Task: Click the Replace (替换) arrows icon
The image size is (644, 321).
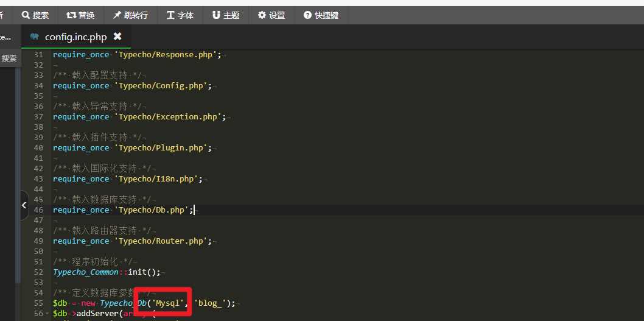Action: click(71, 15)
